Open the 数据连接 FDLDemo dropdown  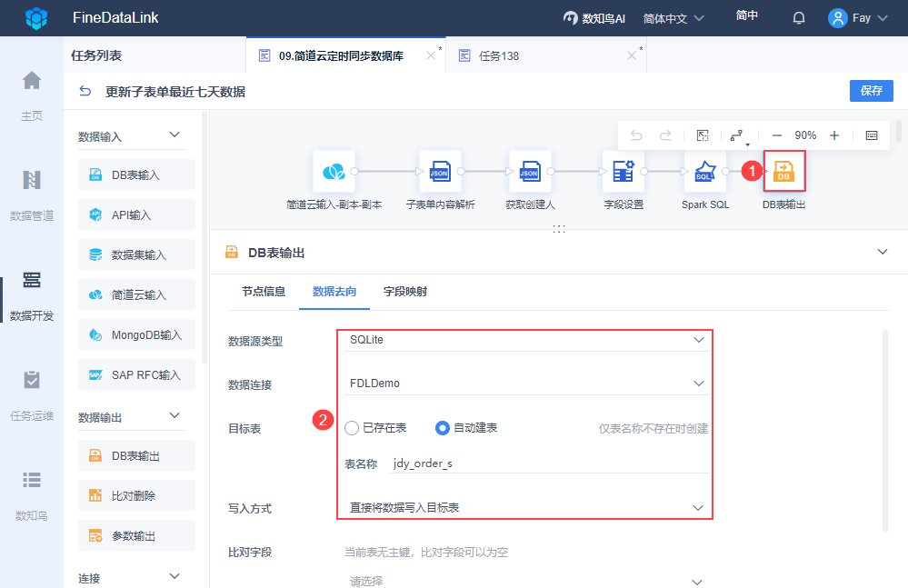[526, 384]
